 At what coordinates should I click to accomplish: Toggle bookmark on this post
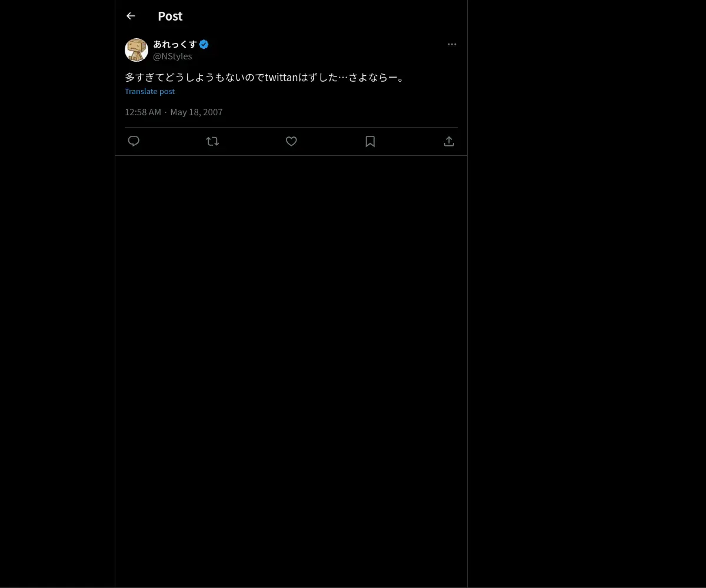pos(370,141)
